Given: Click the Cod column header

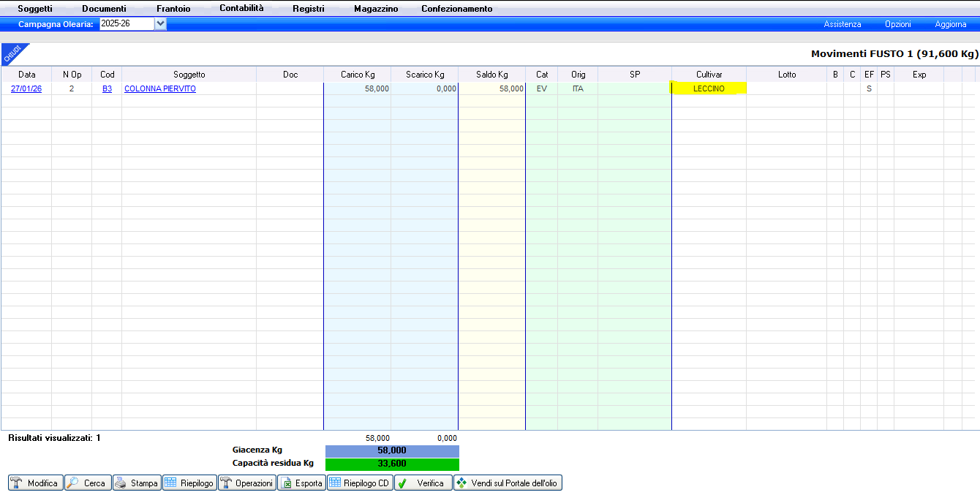Looking at the screenshot, I should pyautogui.click(x=108, y=75).
